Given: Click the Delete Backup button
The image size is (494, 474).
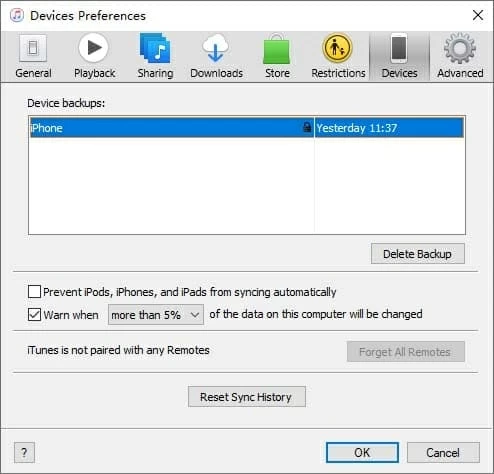Looking at the screenshot, I should 418,254.
